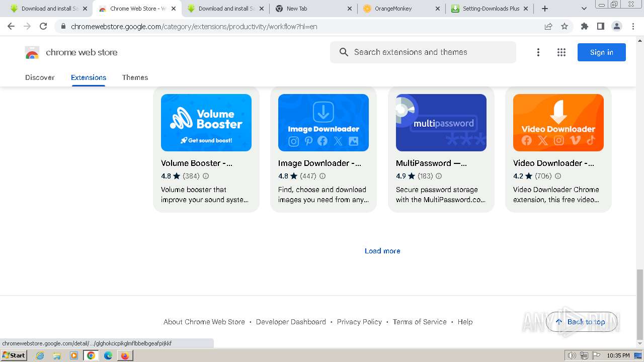Click the browser forward arrow

27,26
